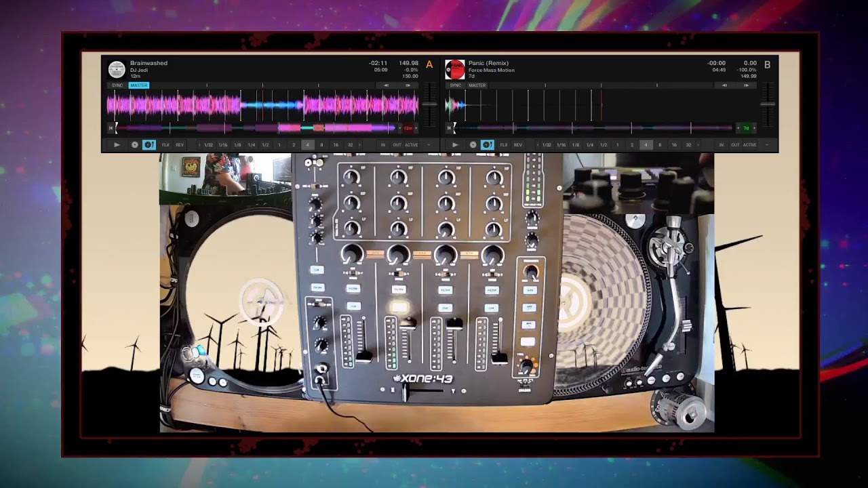
Task: Select 1/32 loop size on deck A
Action: 208,145
